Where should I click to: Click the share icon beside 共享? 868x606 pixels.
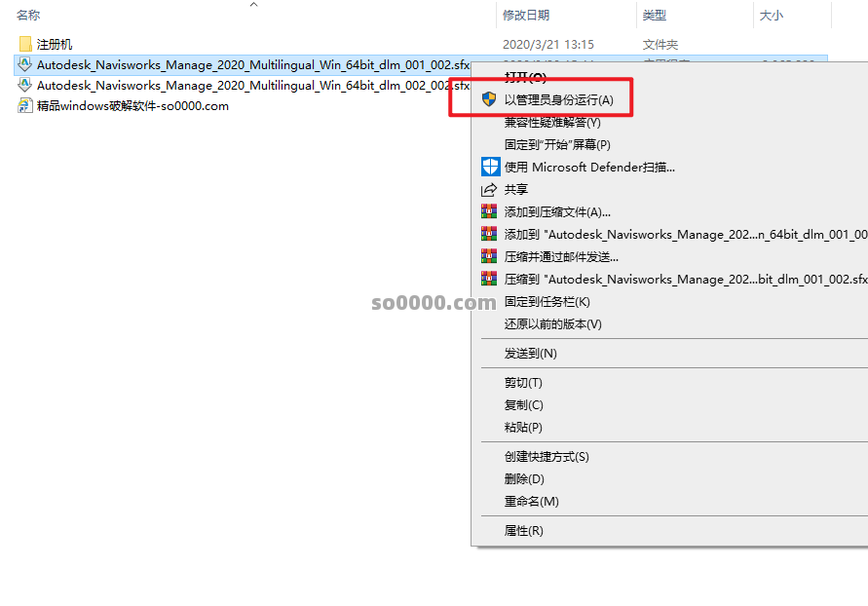click(x=489, y=189)
